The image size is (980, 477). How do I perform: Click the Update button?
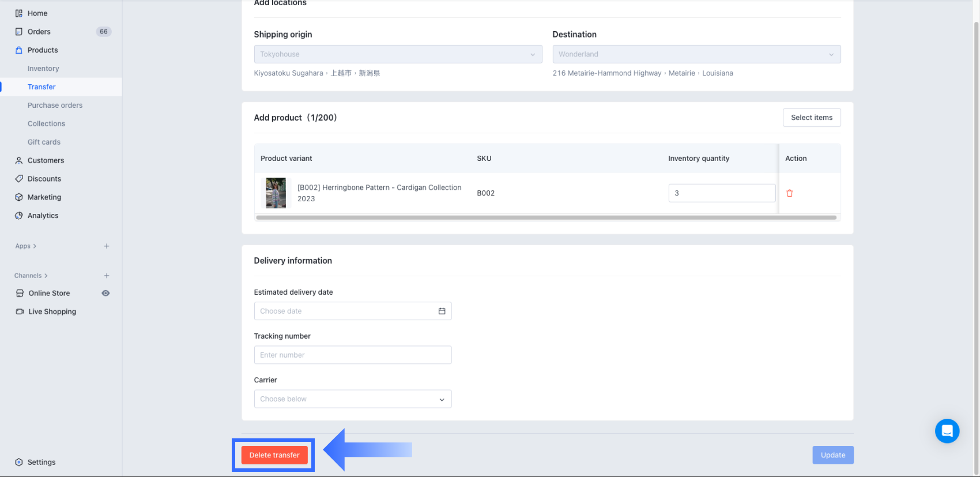coord(833,455)
